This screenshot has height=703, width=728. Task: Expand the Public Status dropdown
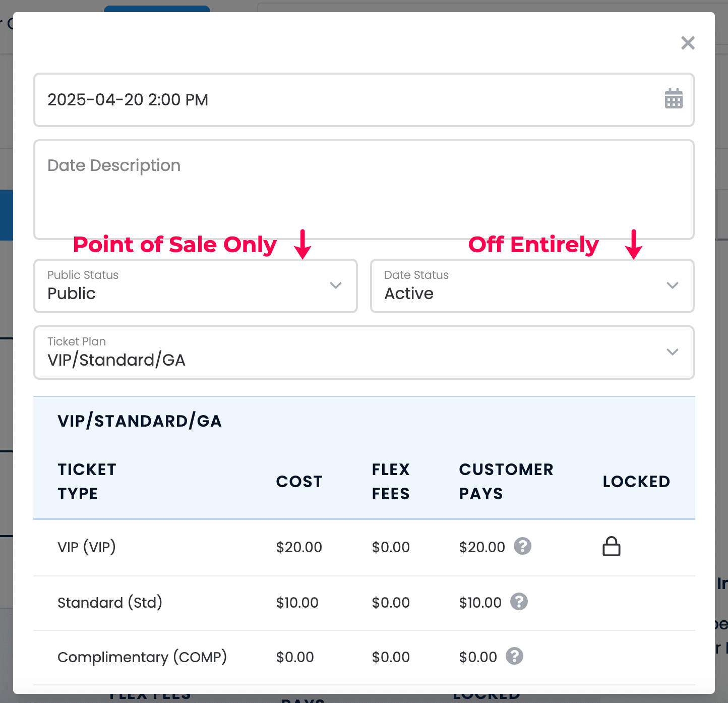[x=196, y=286]
